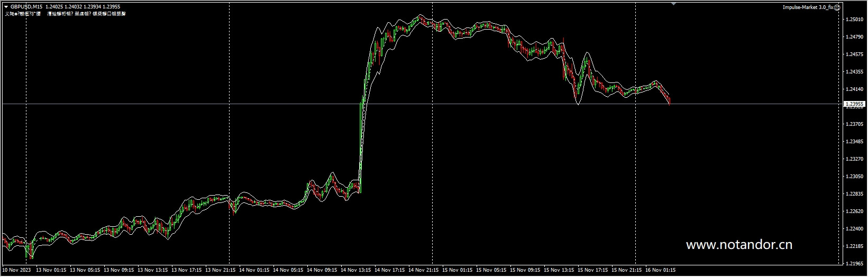This screenshot has height=277, width=868.
Task: Click the 1.24355 price scale label
Action: (x=855, y=72)
